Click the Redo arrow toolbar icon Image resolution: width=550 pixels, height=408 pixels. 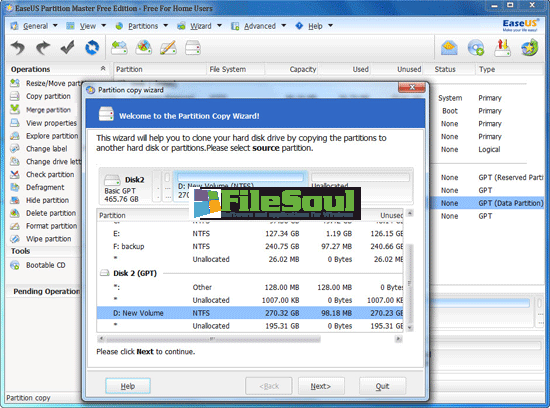click(x=42, y=47)
